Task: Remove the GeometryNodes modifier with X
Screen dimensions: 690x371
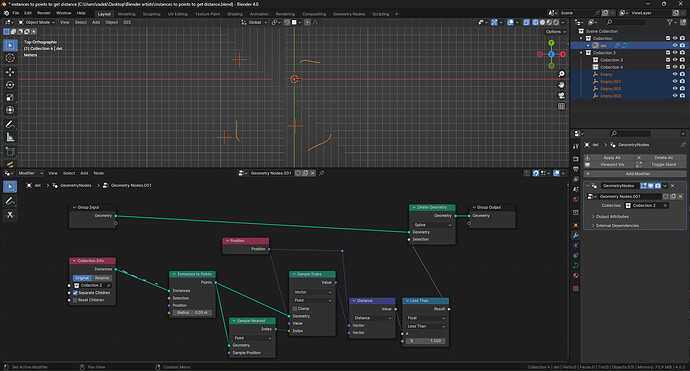Action: pos(672,186)
